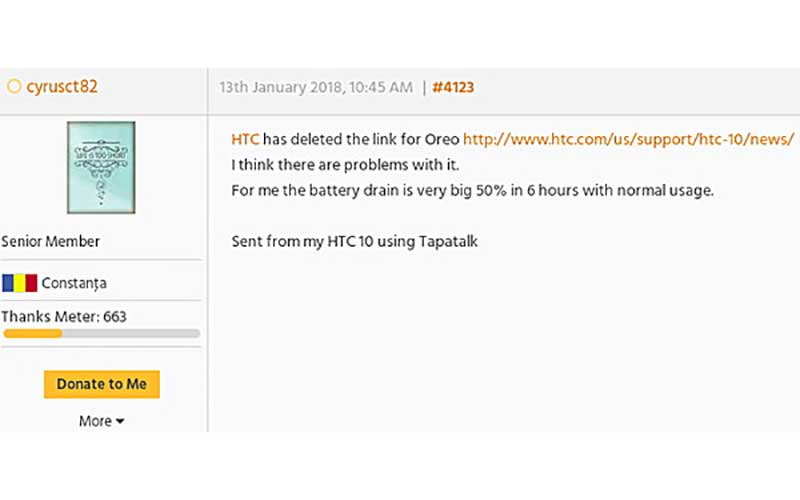Open the orange HTC link in post
The image size is (800, 500).
(x=245, y=139)
